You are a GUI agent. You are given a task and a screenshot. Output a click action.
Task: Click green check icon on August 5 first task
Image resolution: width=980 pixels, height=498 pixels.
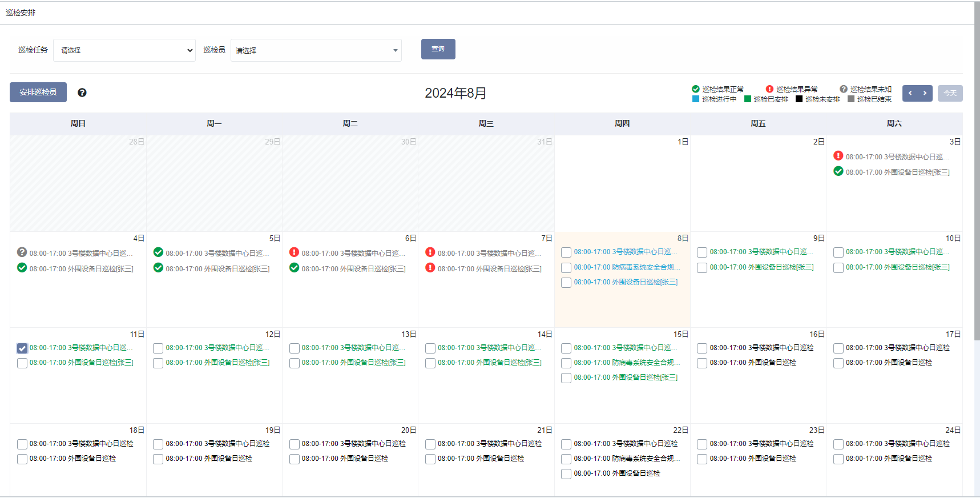pos(158,252)
